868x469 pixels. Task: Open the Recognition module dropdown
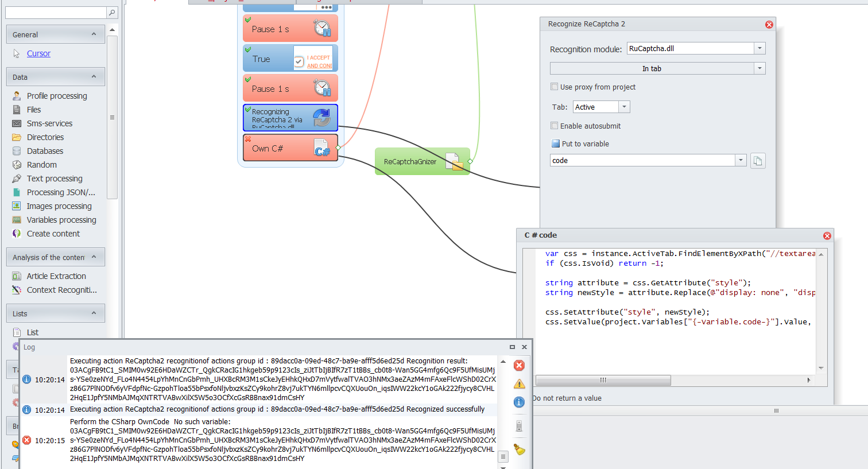point(759,49)
